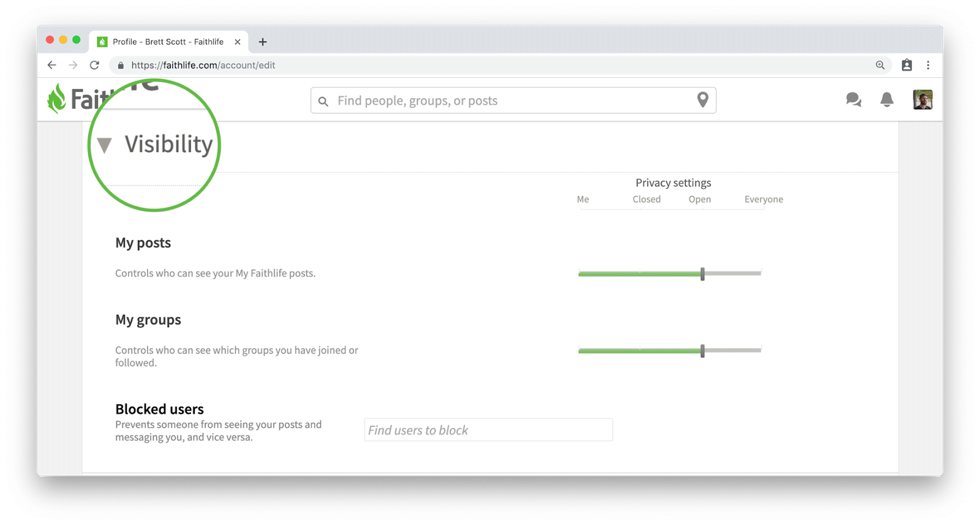Click the My groups heading
The image size is (980, 525).
(148, 320)
